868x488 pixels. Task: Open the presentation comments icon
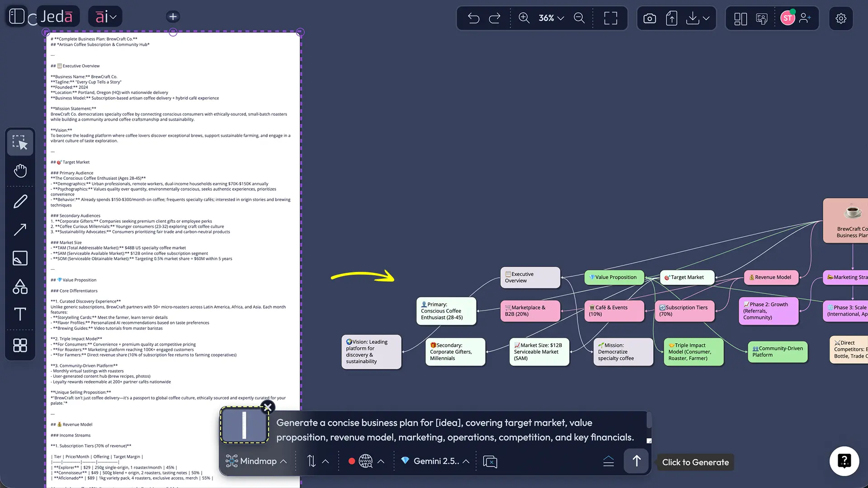click(x=762, y=19)
